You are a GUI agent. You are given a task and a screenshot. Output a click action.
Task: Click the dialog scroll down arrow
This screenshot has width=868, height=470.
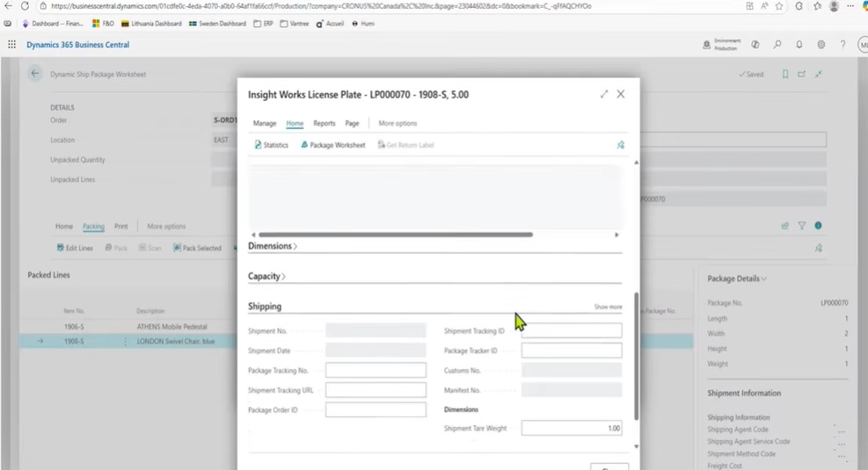636,446
